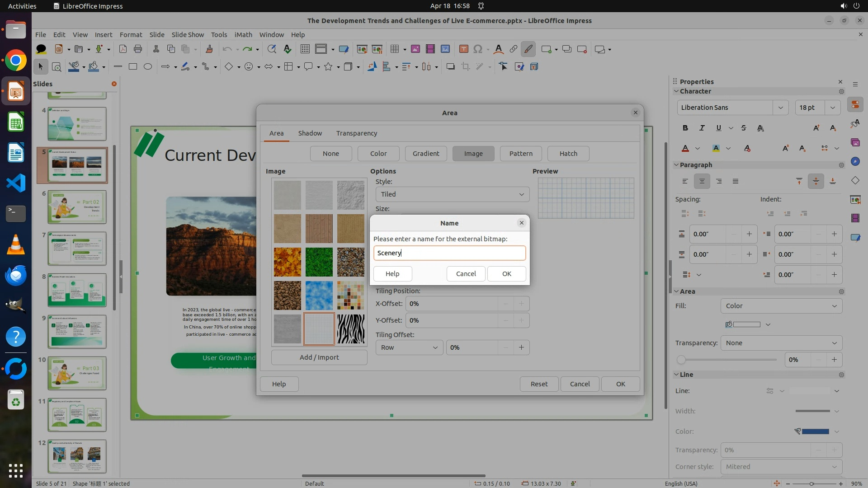868x488 pixels.
Task: Open the Special Character icon
Action: [x=478, y=49]
